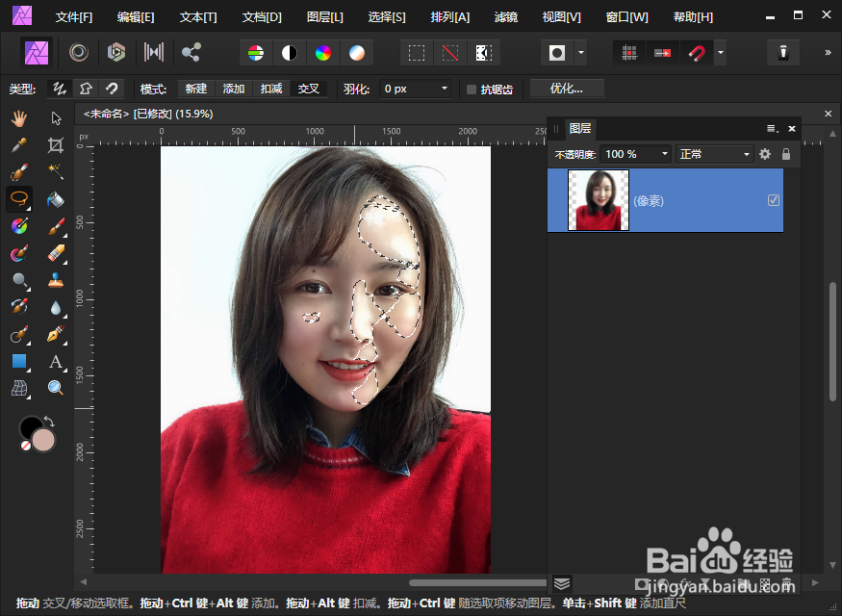This screenshot has height=616, width=842.
Task: Switch to the Liquify persona icon
Action: 79,52
